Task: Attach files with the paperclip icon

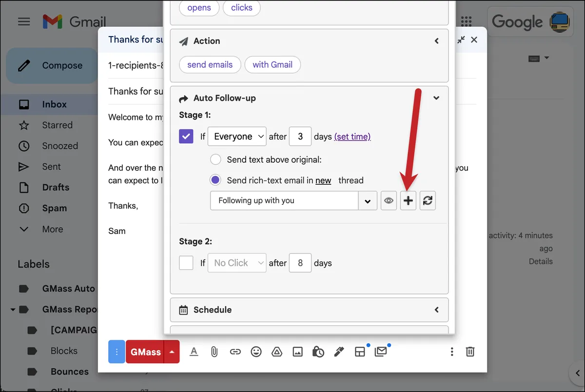Action: [x=214, y=352]
